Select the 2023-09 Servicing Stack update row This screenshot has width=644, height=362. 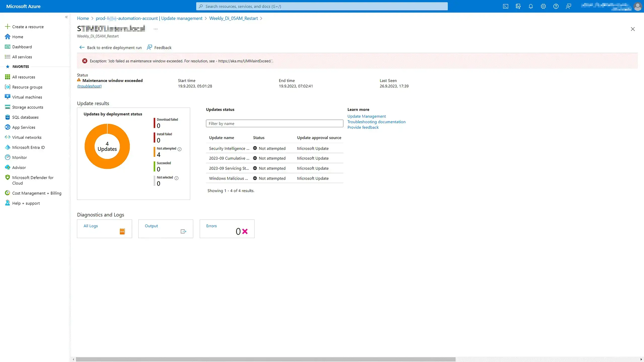click(x=274, y=168)
